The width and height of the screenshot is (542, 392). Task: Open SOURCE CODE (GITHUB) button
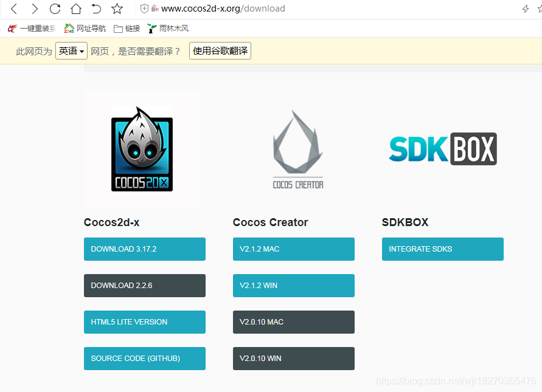click(x=145, y=359)
